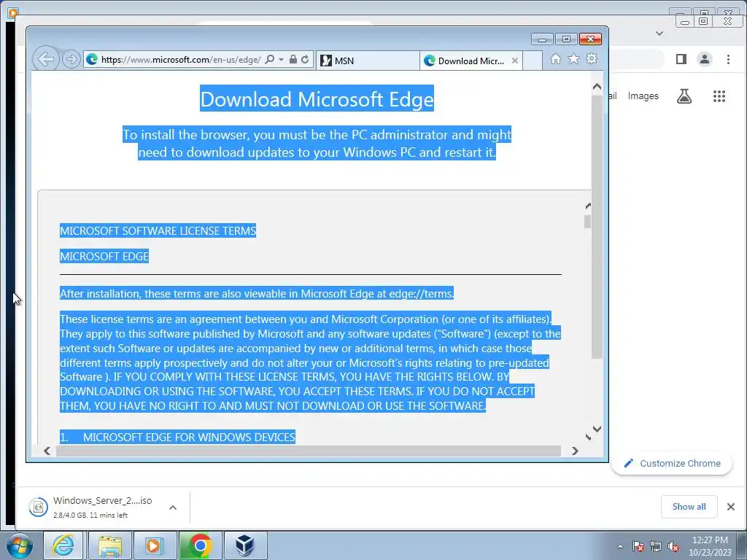Open the Internet Explorer tools gear
Image resolution: width=747 pixels, height=560 pixels.
[x=592, y=58]
